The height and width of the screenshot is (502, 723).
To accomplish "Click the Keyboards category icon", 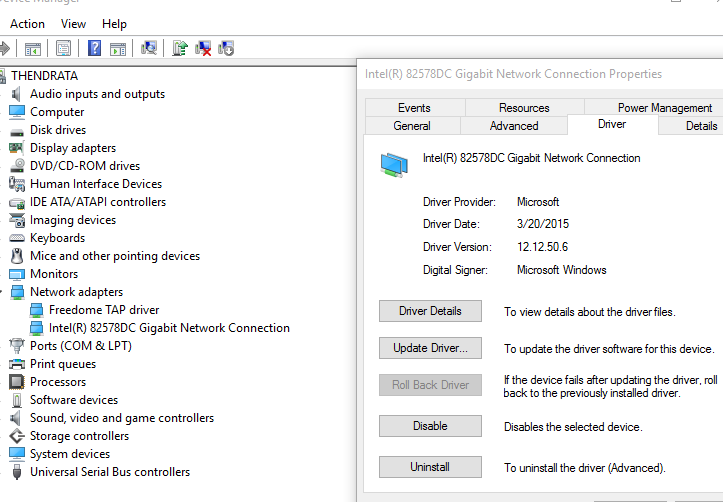I will click(x=17, y=238).
